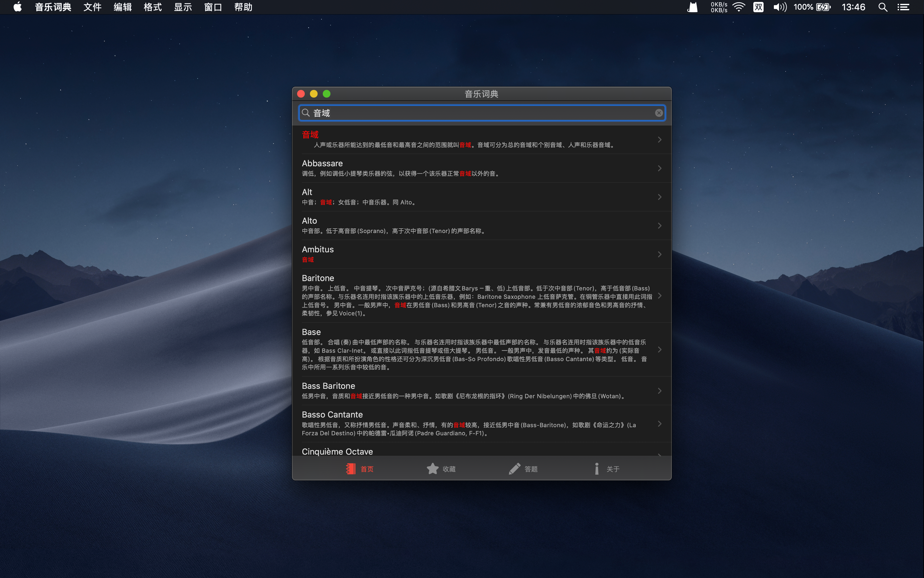Clear the search field with the X button

click(659, 113)
